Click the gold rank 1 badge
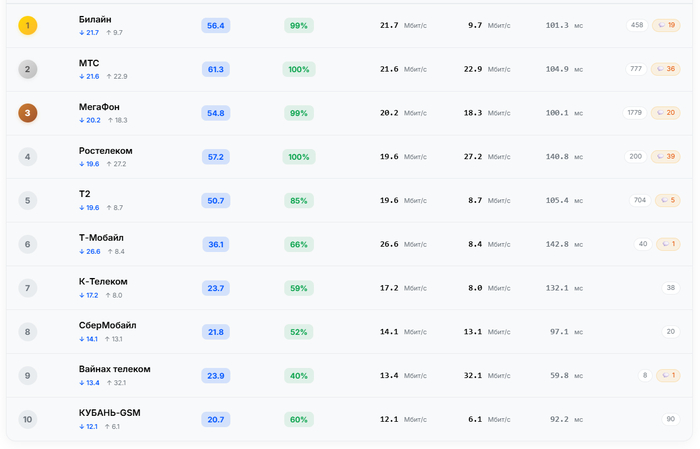Viewport: 700px width, 449px height. coord(28,25)
